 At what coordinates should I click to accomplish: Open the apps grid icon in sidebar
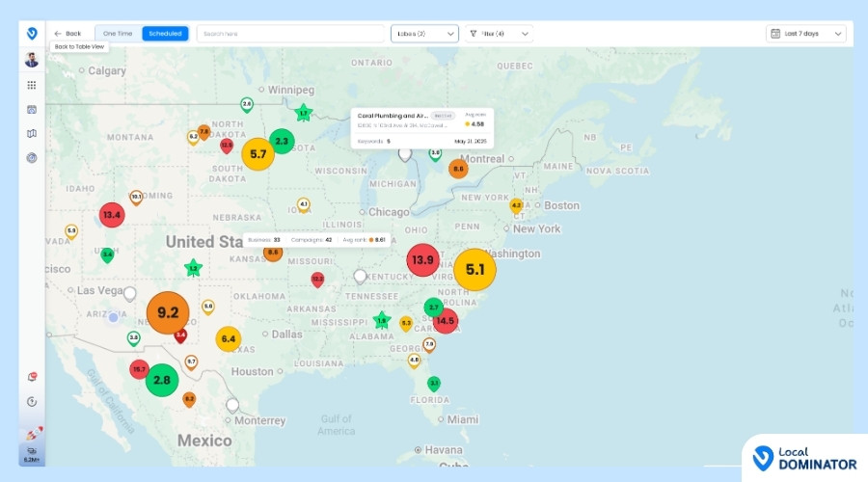tap(32, 85)
